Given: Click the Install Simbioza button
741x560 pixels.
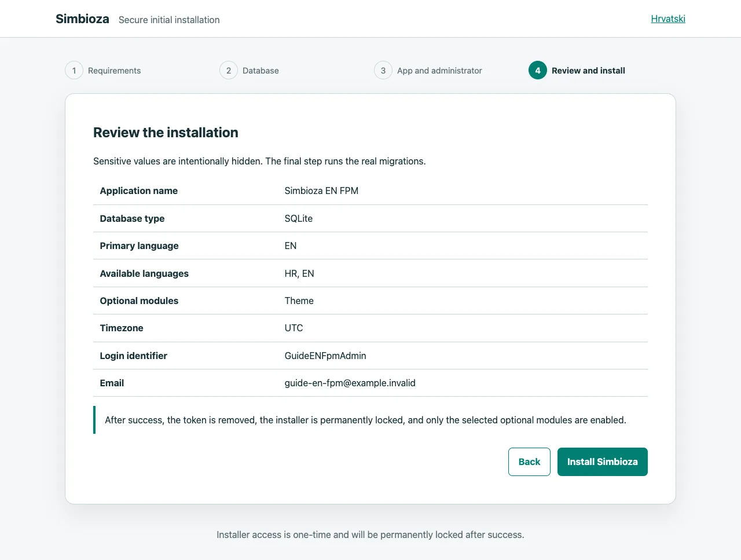Looking at the screenshot, I should tap(602, 462).
